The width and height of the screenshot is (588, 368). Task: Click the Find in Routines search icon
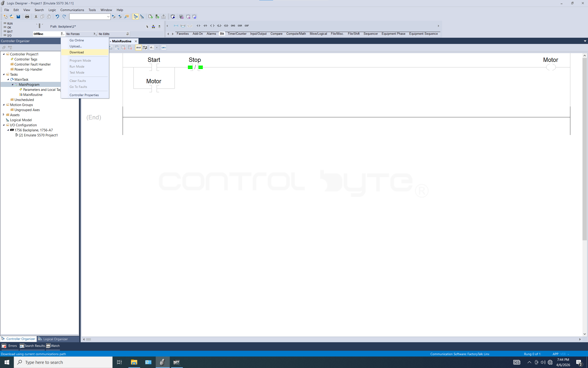click(127, 17)
